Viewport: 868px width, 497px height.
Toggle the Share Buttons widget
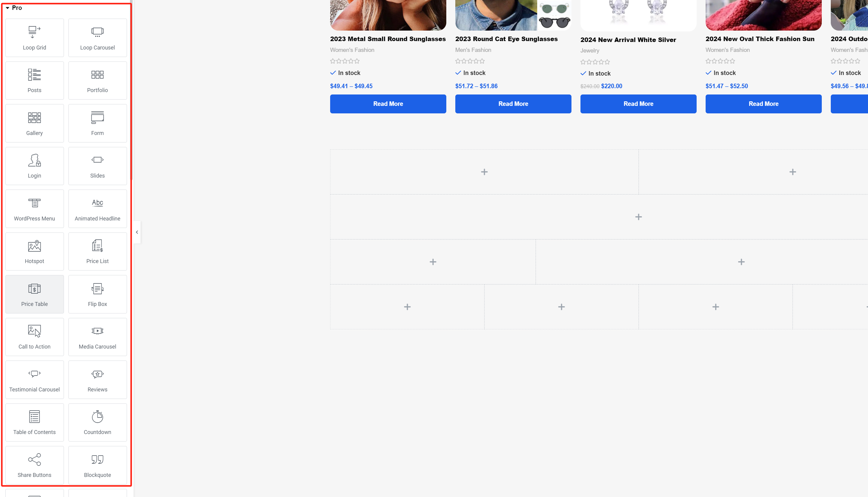34,465
